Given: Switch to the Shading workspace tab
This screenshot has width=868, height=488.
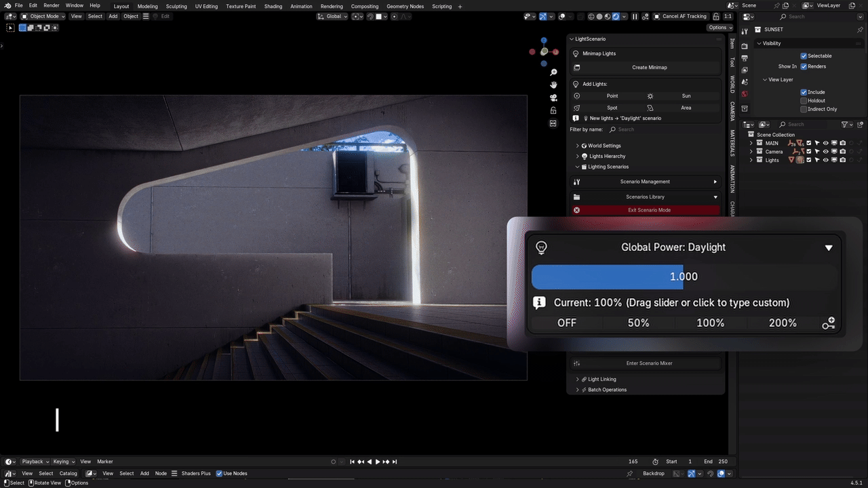Looking at the screenshot, I should coord(273,6).
